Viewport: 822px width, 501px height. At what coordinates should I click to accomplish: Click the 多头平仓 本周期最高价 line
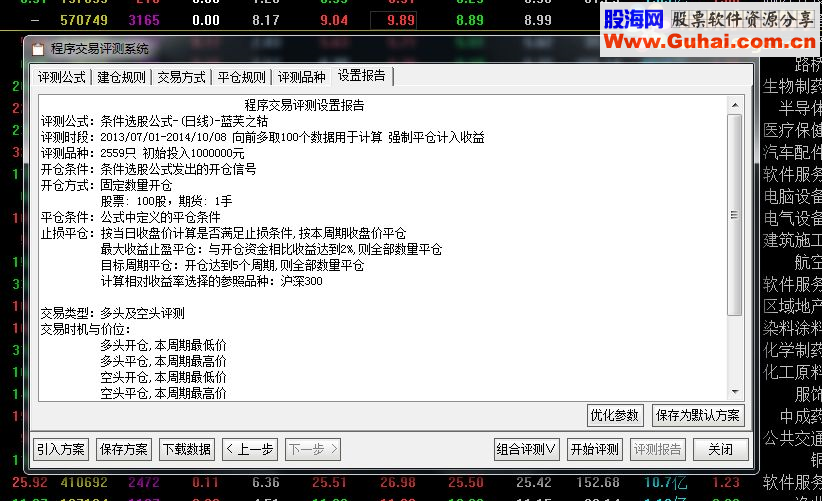pos(164,362)
